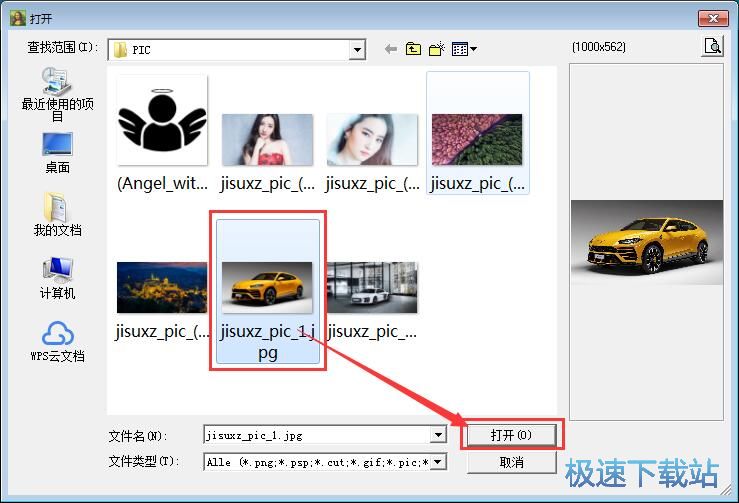Select Computer in sidebar
This screenshot has height=503, width=739.
pos(57,277)
